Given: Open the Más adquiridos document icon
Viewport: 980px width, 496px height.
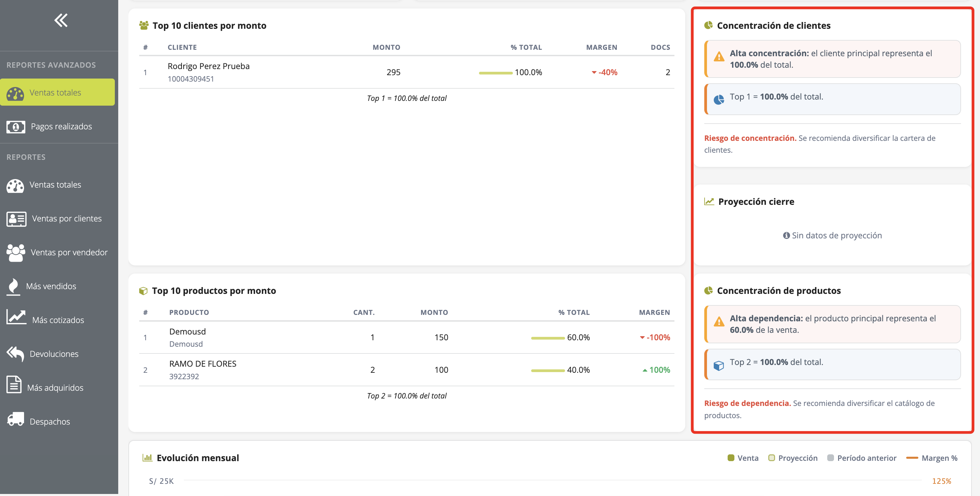Looking at the screenshot, I should [x=14, y=385].
